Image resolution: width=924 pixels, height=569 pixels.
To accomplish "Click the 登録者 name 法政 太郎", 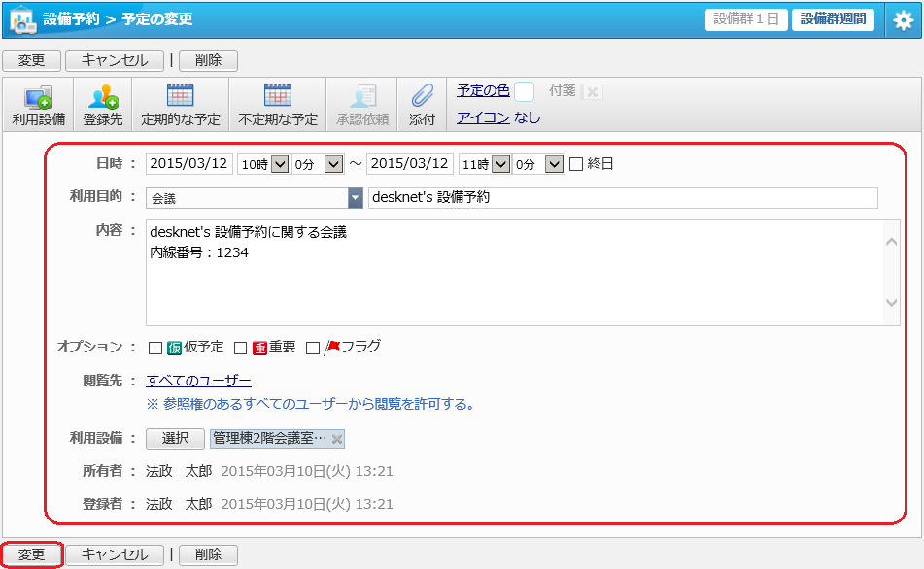I will [x=179, y=504].
